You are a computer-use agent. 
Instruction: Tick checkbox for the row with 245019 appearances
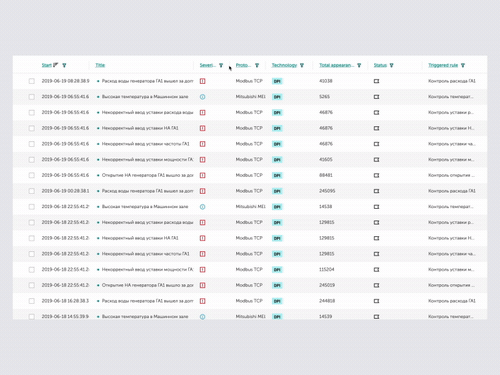[32, 285]
